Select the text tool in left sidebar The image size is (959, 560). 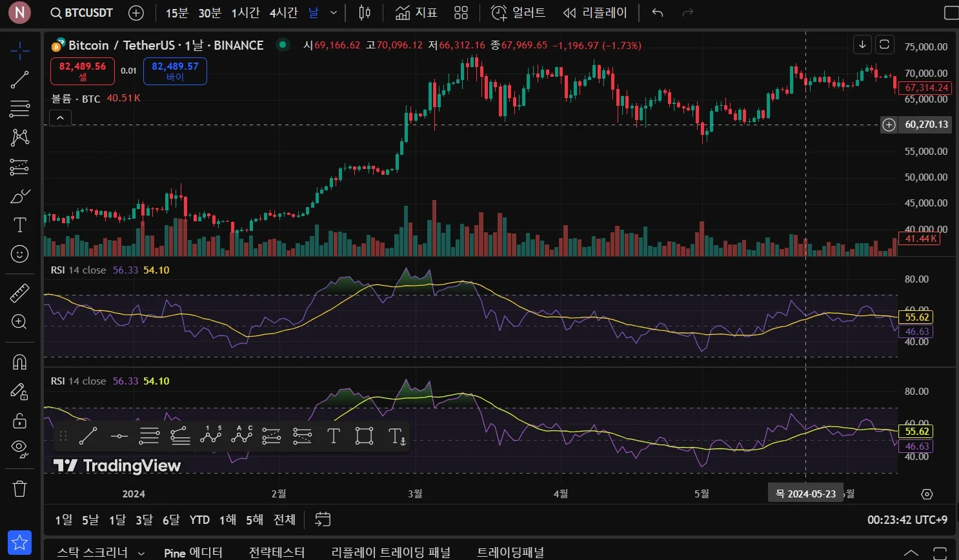click(x=19, y=225)
